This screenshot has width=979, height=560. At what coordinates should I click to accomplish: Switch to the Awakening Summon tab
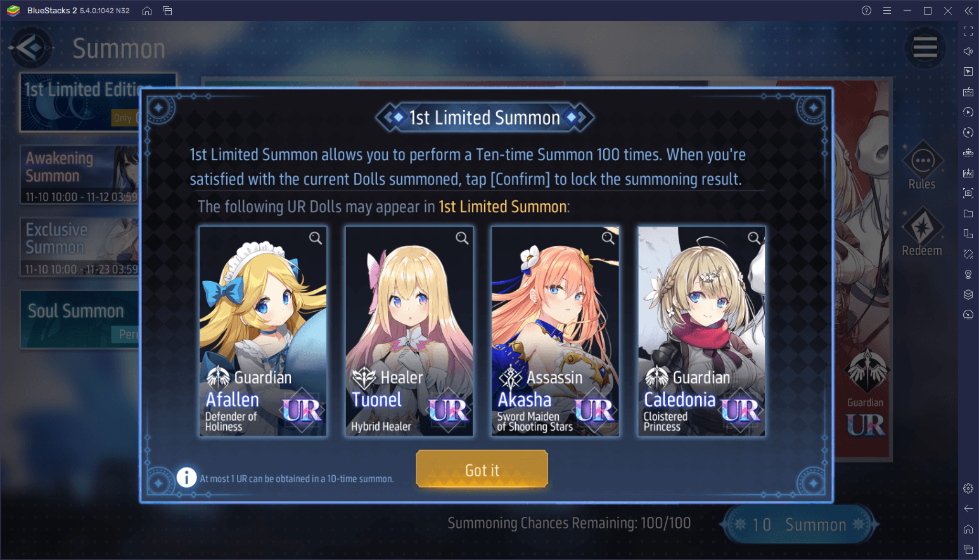point(80,175)
